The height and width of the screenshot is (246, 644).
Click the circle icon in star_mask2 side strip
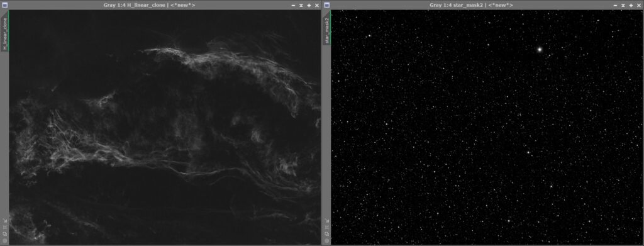[327, 240]
